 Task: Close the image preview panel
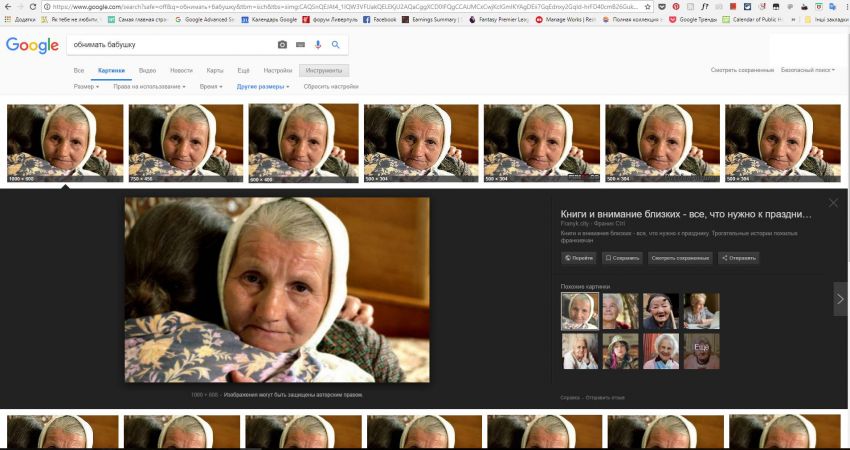[833, 203]
